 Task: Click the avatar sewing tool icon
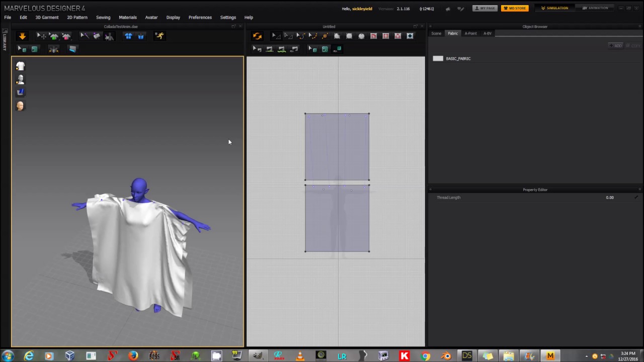(109, 36)
